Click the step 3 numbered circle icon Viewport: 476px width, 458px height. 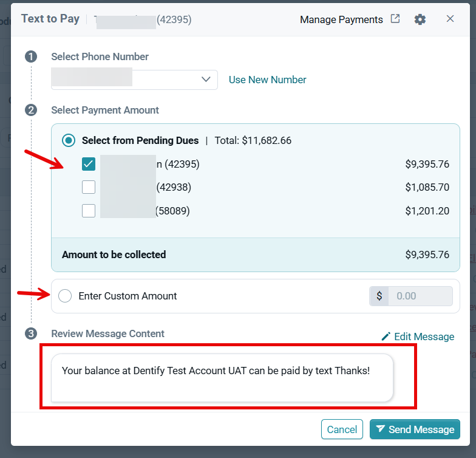pyautogui.click(x=31, y=333)
